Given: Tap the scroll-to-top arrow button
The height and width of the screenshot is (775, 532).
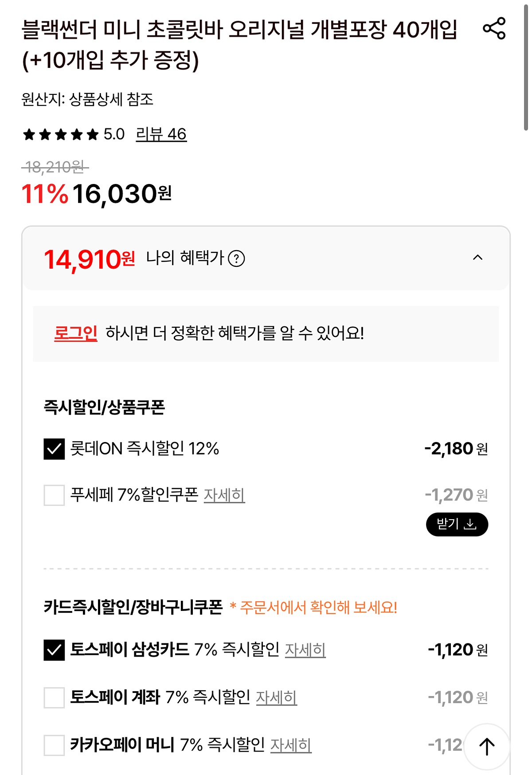Looking at the screenshot, I should [x=486, y=746].
